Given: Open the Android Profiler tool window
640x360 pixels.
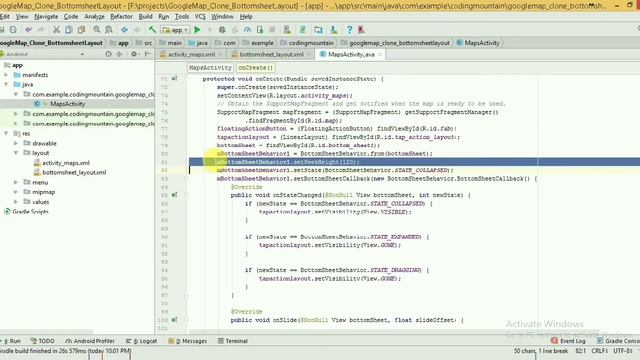Looking at the screenshot, I should 90,341.
